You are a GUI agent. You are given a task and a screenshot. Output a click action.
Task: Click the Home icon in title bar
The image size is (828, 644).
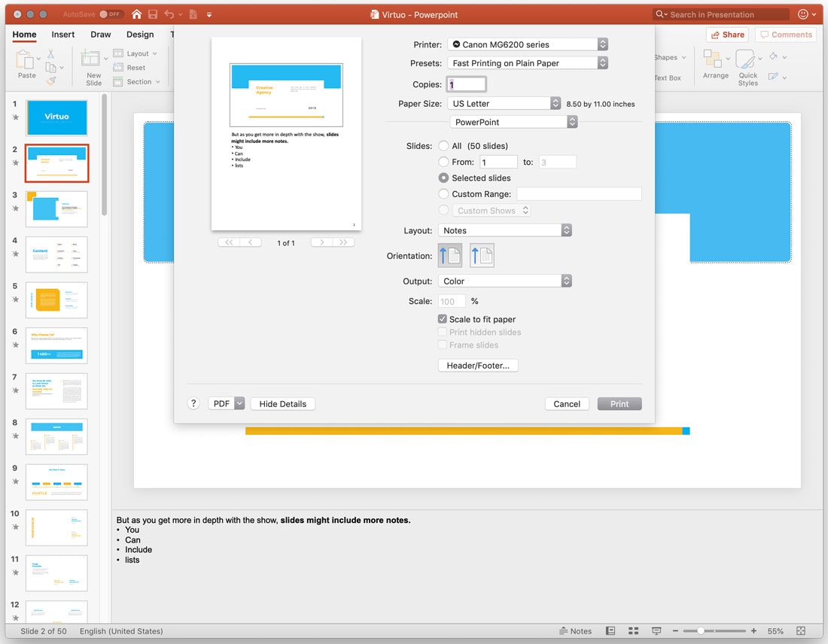pos(136,14)
